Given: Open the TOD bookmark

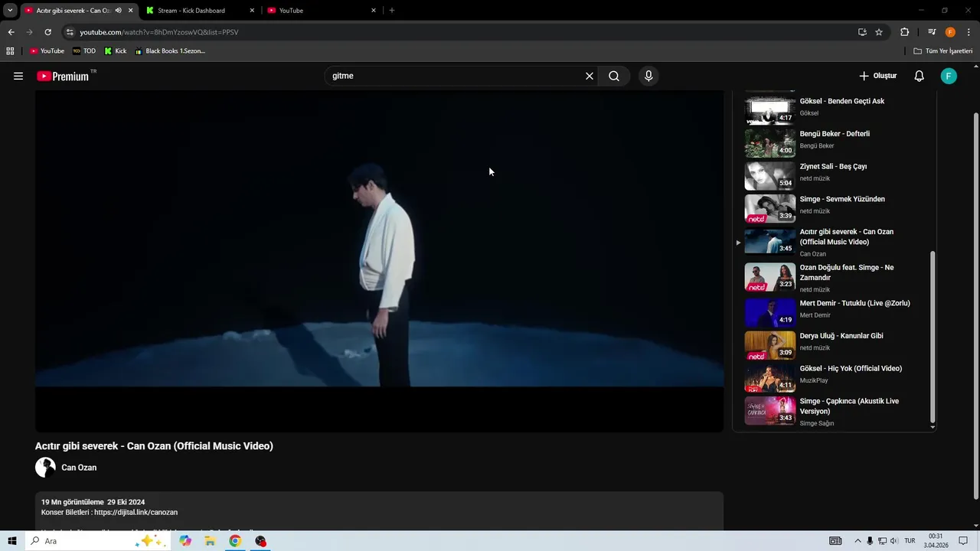Looking at the screenshot, I should pyautogui.click(x=84, y=51).
